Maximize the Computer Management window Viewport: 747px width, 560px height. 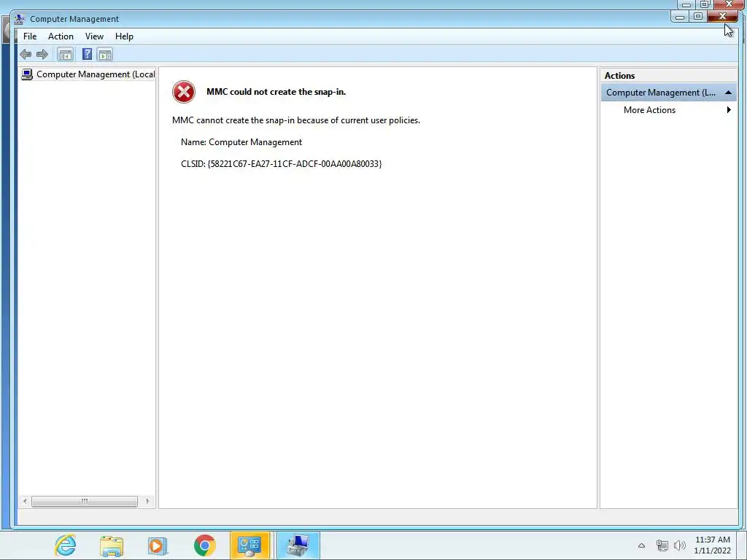coord(698,17)
